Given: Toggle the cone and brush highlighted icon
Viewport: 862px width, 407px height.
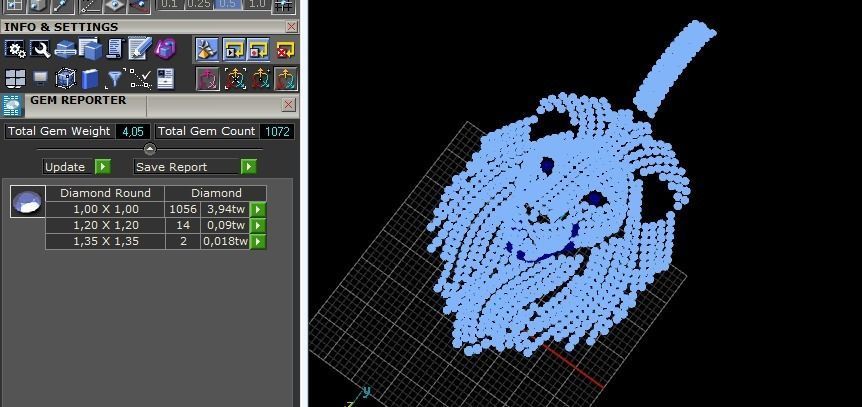Looking at the screenshot, I should 207,50.
